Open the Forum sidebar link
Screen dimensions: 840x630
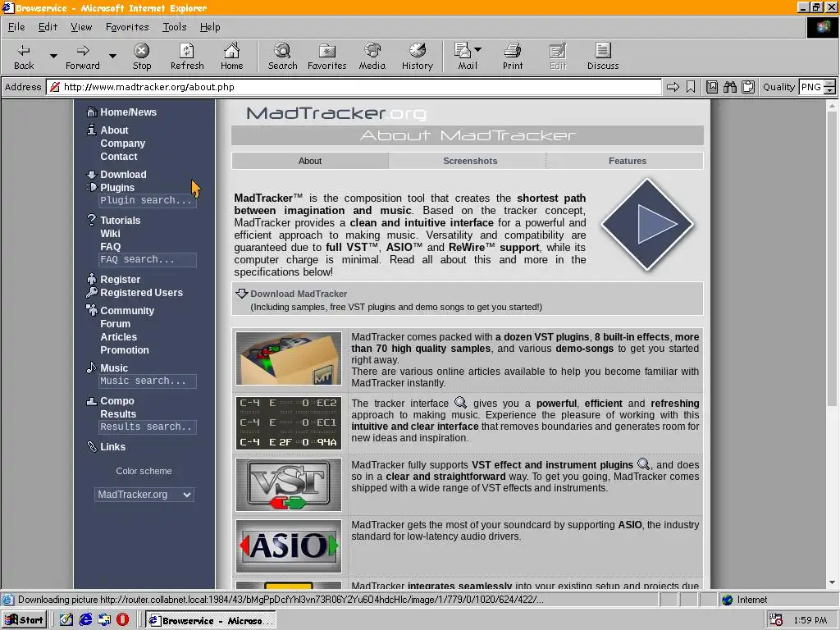pyautogui.click(x=115, y=323)
